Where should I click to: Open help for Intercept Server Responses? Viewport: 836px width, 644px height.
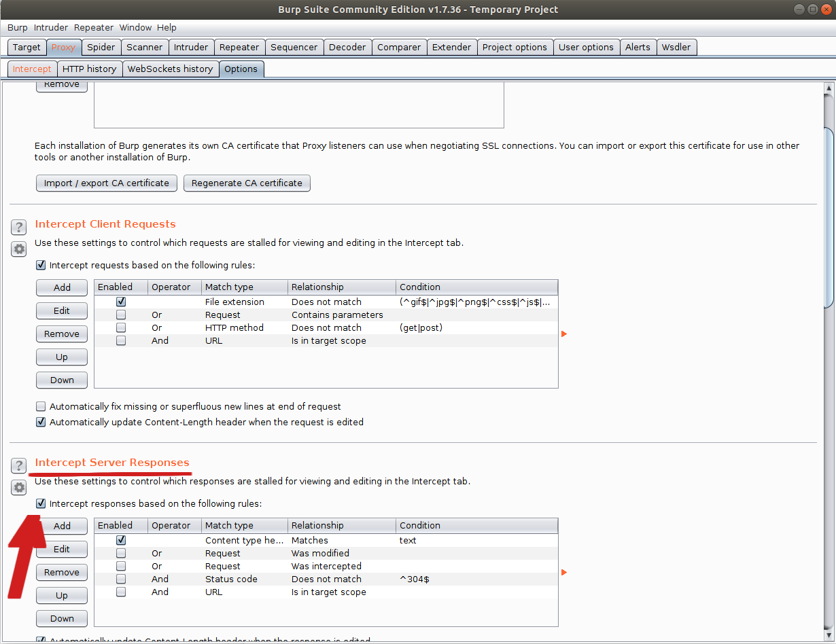(x=19, y=465)
